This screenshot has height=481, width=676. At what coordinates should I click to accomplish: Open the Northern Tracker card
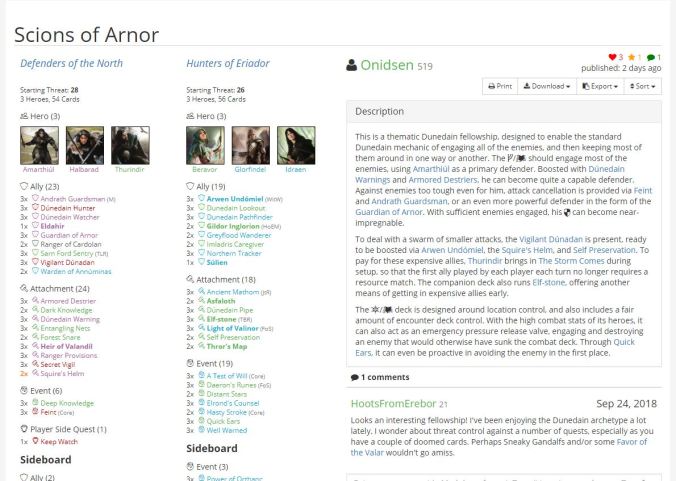click(x=234, y=253)
